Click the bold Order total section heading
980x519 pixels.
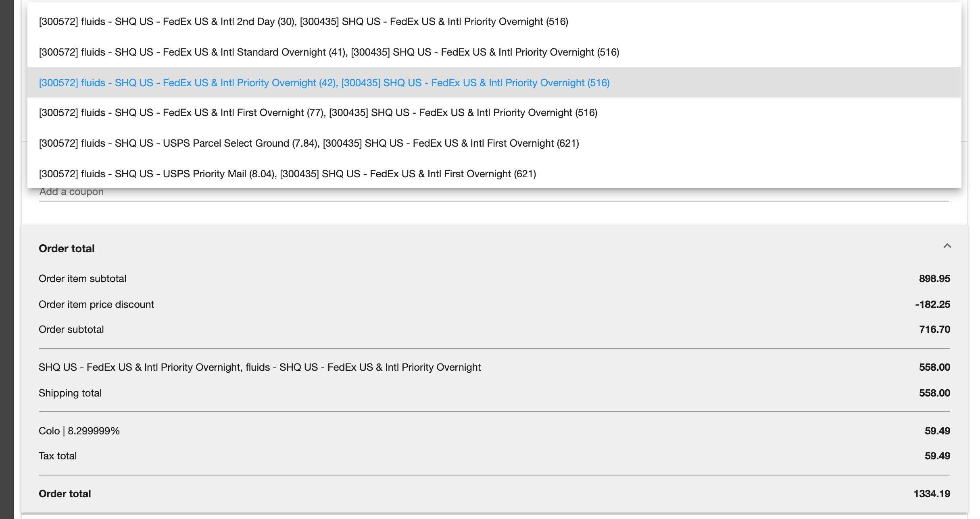tap(67, 249)
